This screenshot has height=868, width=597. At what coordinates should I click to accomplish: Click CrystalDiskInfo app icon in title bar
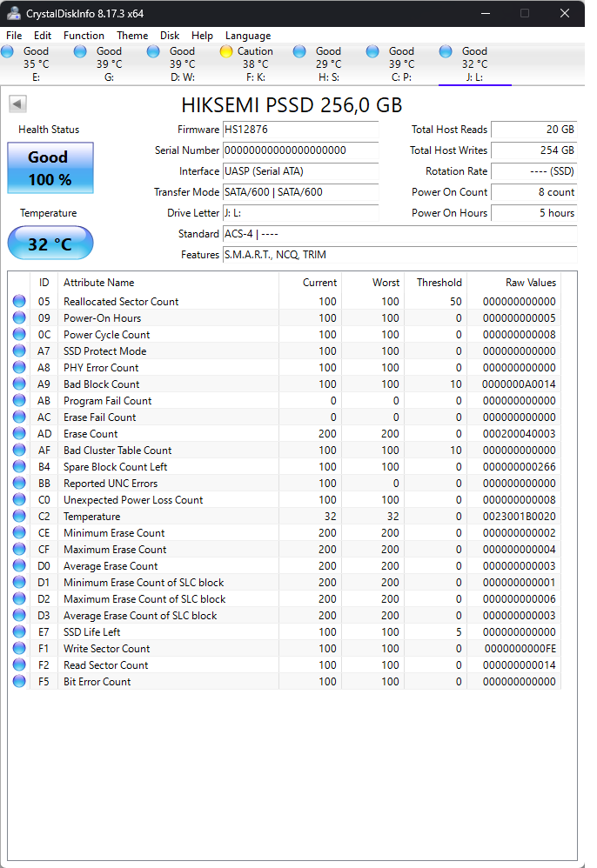coord(13,13)
